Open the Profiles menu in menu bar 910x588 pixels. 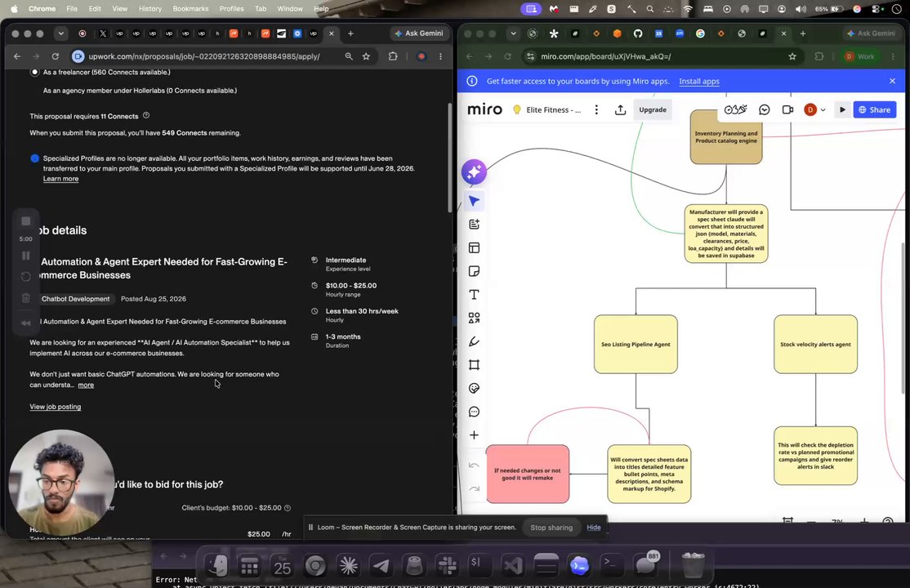(x=231, y=9)
